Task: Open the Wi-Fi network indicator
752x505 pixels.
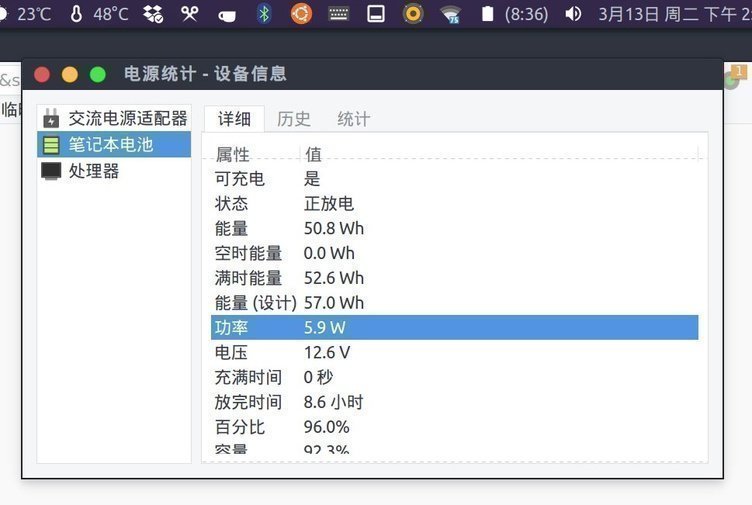Action: [x=451, y=14]
